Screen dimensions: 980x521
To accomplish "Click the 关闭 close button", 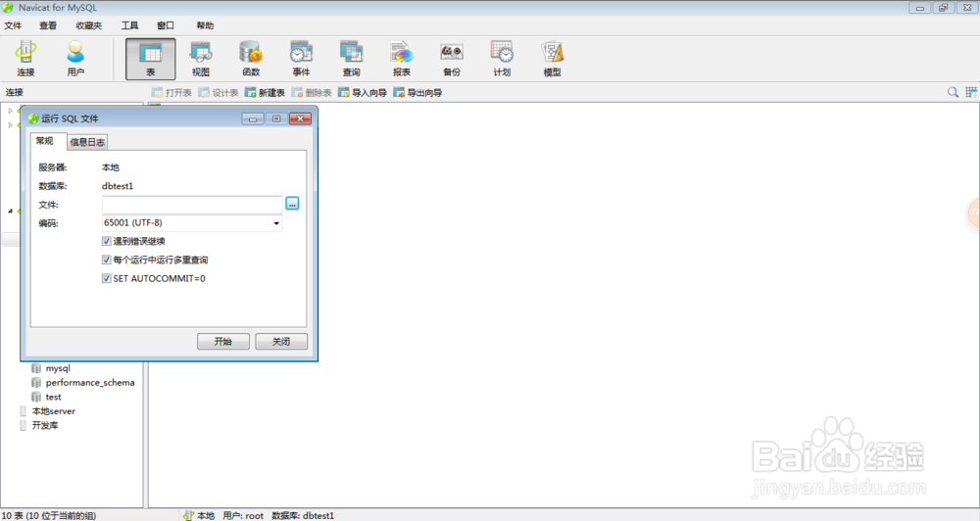I will tap(281, 341).
